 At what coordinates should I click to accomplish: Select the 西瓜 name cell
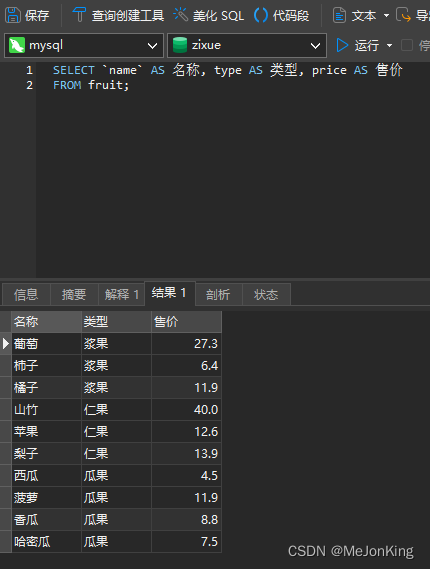(46, 476)
